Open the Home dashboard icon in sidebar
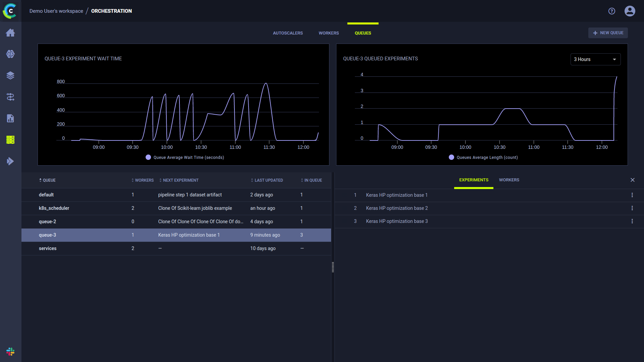Viewport: 644px width, 362px height. [10, 33]
